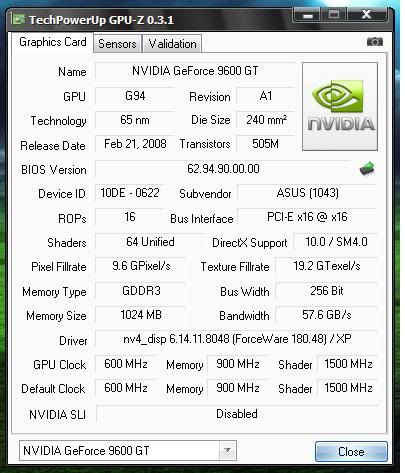Open the Sensors tab
Screen dimensions: 405x473
(117, 44)
